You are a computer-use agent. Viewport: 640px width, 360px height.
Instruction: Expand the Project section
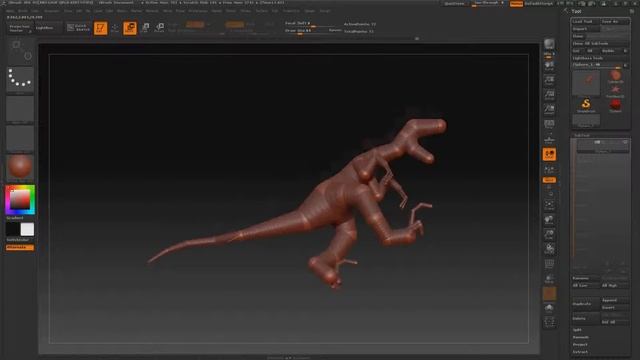tap(580, 344)
